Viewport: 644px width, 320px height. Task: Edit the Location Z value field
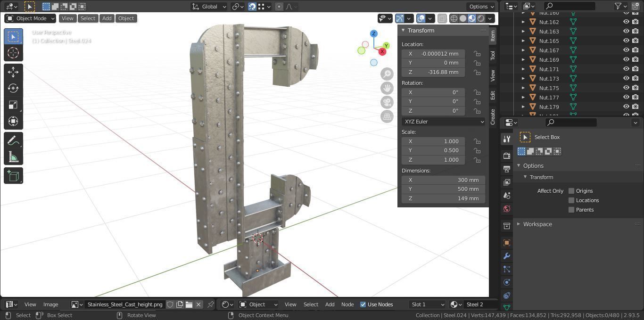(x=433, y=72)
